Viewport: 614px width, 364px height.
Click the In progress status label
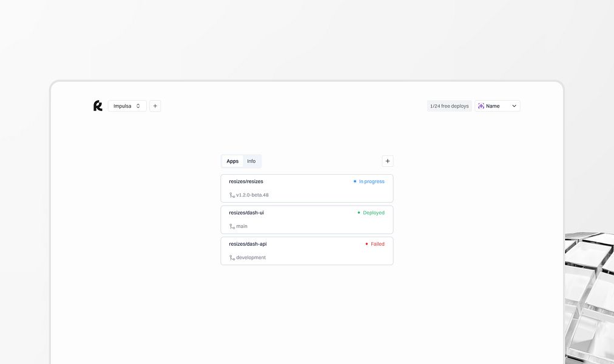pyautogui.click(x=371, y=181)
